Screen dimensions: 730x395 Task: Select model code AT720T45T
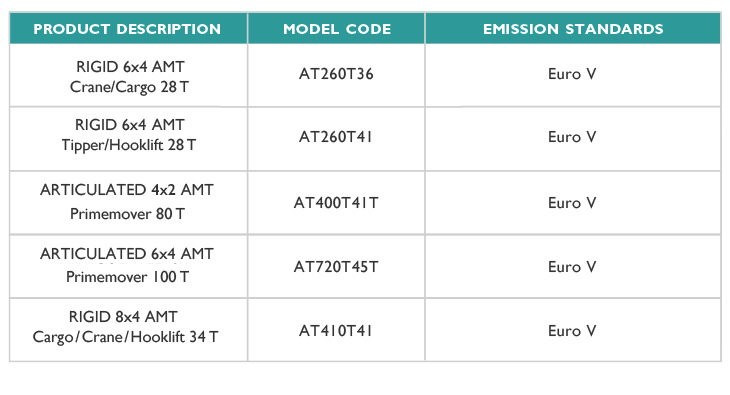336,267
